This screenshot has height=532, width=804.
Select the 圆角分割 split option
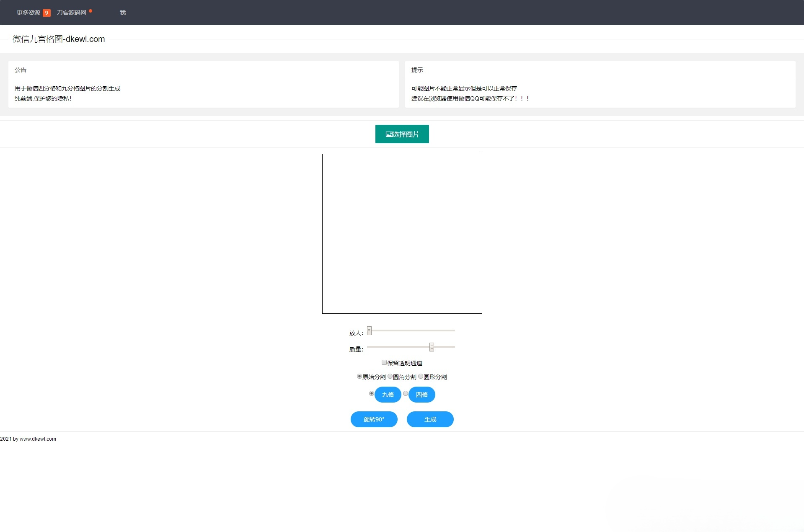coord(390,376)
